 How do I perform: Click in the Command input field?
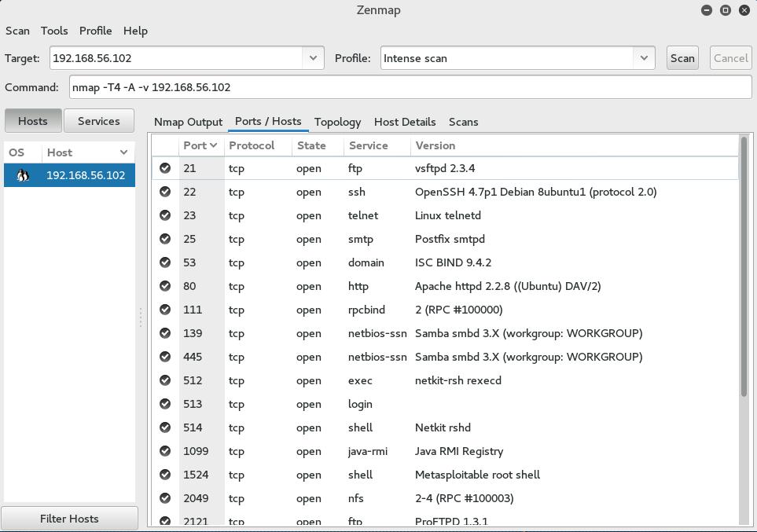(x=410, y=87)
